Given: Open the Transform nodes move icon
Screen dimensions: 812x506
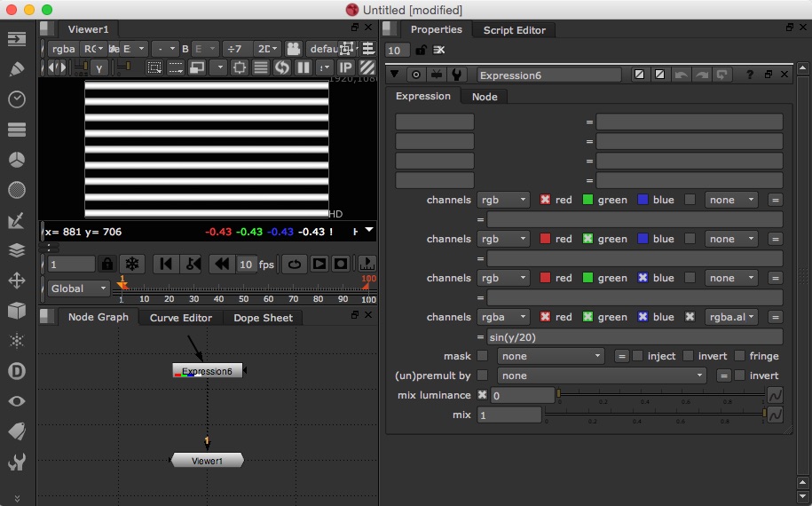Looking at the screenshot, I should (x=16, y=281).
